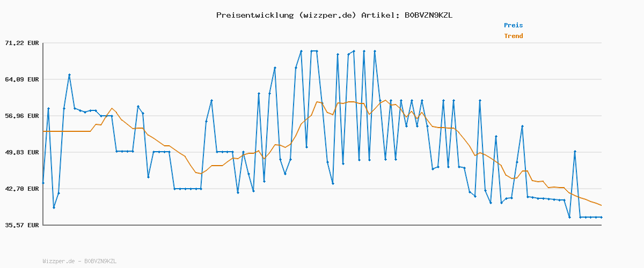Image resolution: width=644 pixels, height=268 pixels.
Task: Click the last blue data point at chart end
Action: (601, 217)
